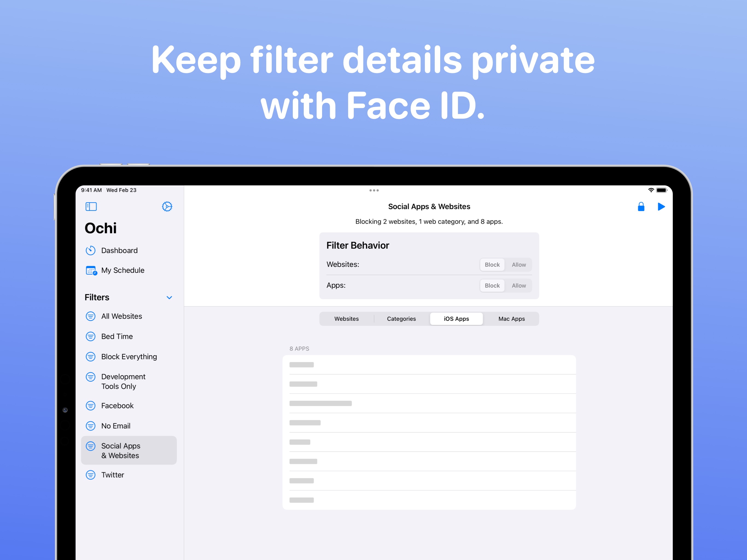Image resolution: width=747 pixels, height=560 pixels.
Task: Toggle the sidebar visibility icon
Action: [x=91, y=206]
